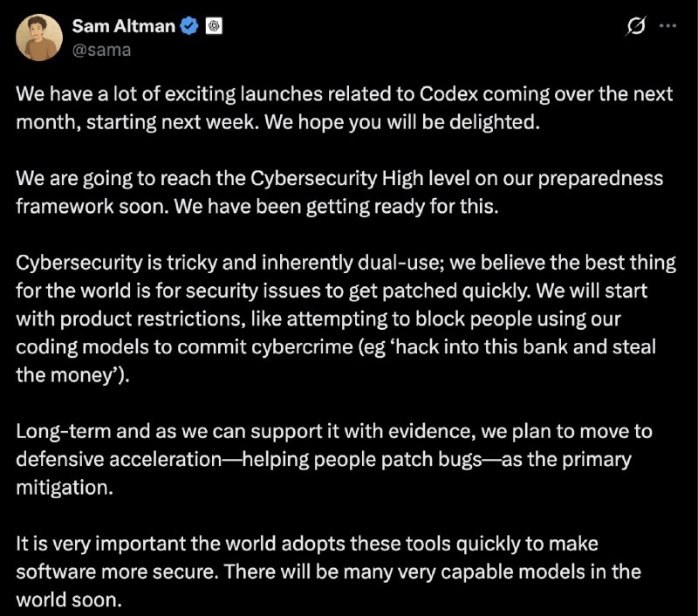
Task: Click the name header above the handle
Action: 122,26
